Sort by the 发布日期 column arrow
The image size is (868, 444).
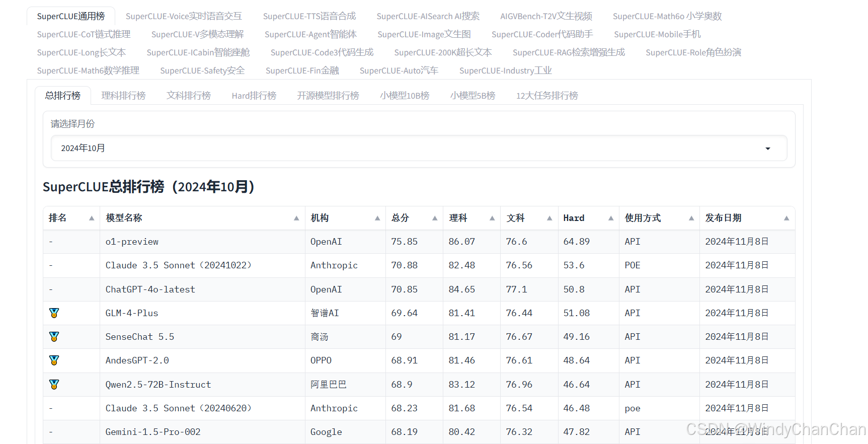786,218
